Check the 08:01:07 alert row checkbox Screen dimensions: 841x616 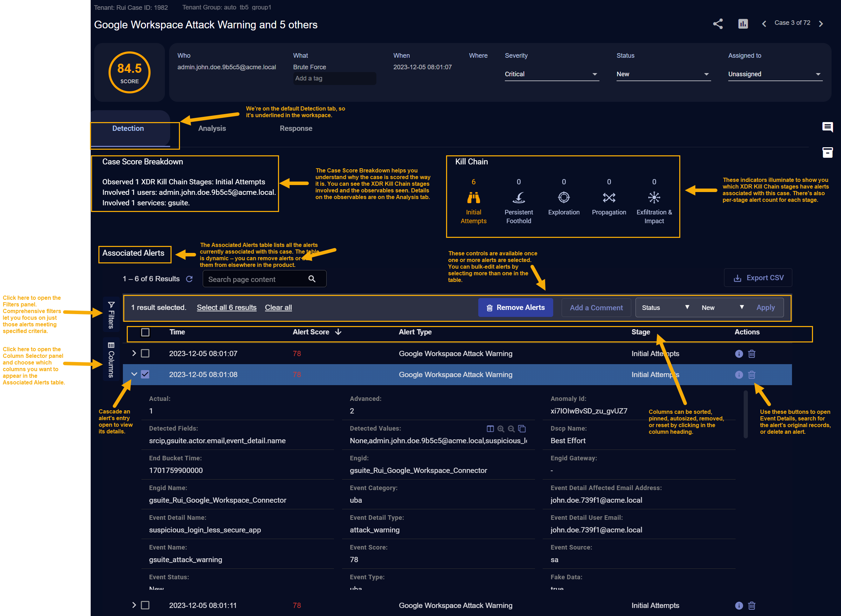tap(145, 354)
